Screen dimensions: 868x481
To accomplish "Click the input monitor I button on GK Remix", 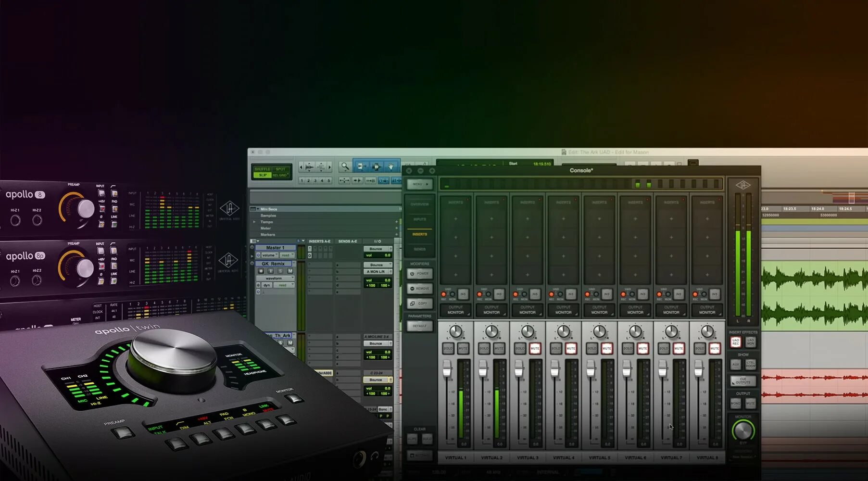I will [271, 271].
